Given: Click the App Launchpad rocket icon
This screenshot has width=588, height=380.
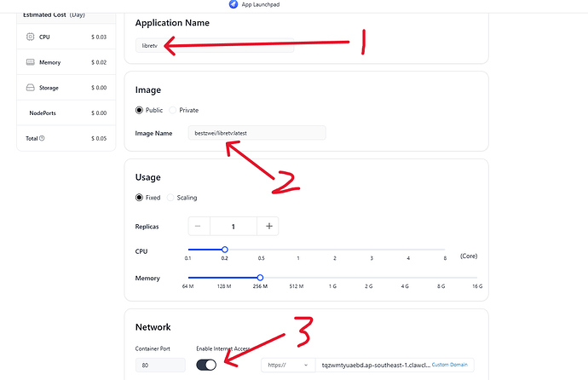Looking at the screenshot, I should (233, 4).
